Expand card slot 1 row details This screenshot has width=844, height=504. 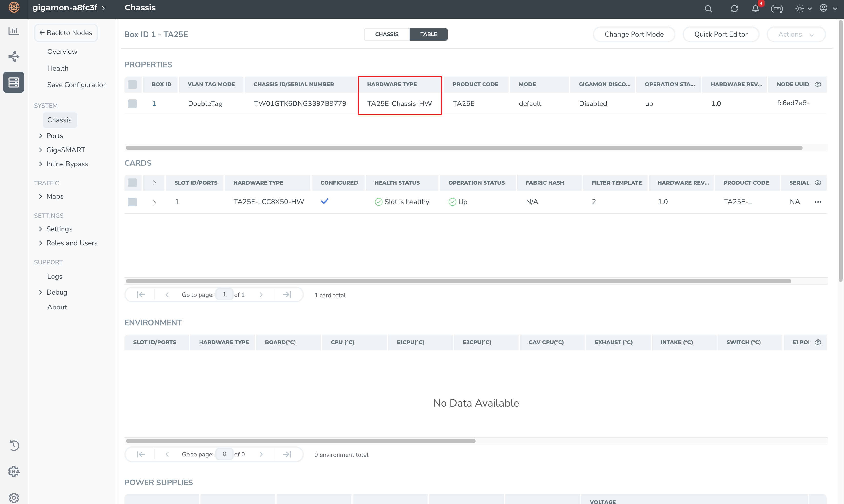click(154, 202)
